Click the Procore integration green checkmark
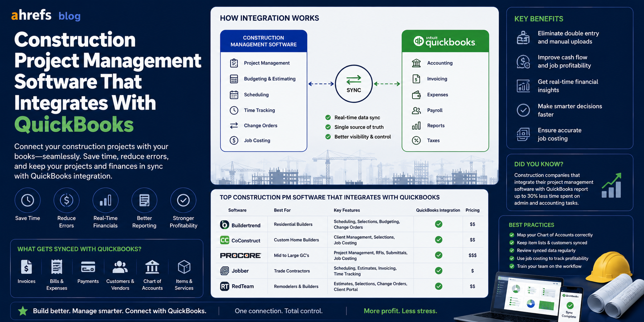This screenshot has width=644, height=322. pyautogui.click(x=439, y=255)
